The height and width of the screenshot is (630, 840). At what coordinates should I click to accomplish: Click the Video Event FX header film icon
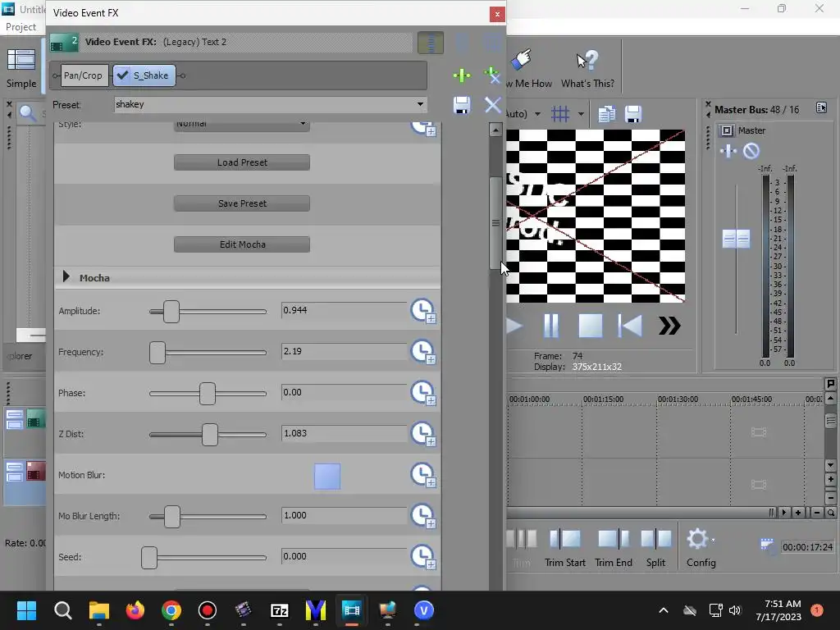pyautogui.click(x=64, y=43)
